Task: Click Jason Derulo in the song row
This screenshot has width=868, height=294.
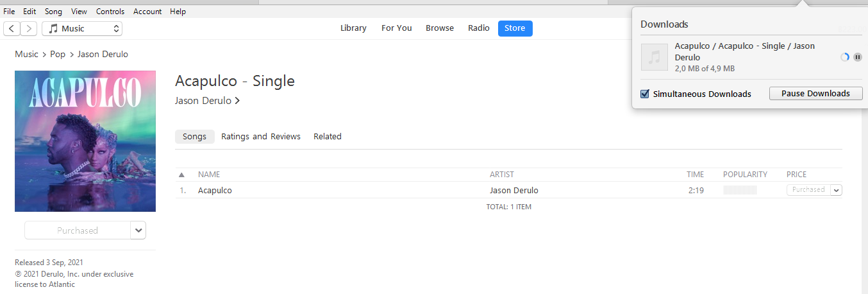Action: click(514, 191)
